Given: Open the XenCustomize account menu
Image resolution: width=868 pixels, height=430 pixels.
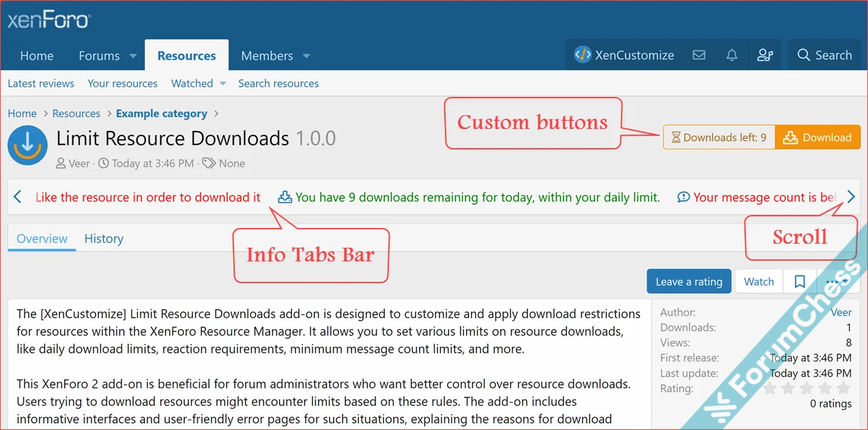Looking at the screenshot, I should (624, 55).
